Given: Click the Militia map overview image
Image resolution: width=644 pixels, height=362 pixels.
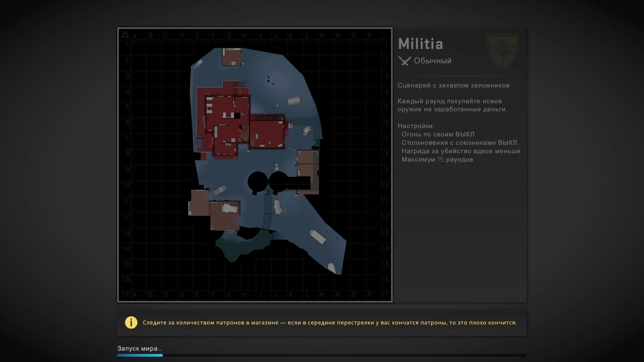Looking at the screenshot, I should tap(255, 165).
